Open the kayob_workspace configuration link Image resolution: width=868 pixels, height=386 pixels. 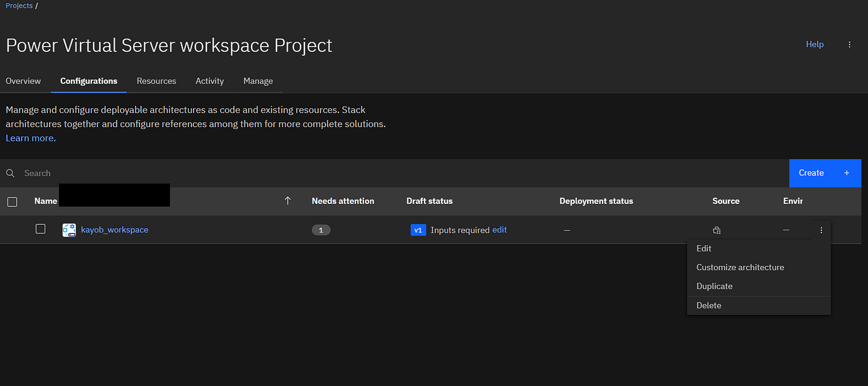115,230
